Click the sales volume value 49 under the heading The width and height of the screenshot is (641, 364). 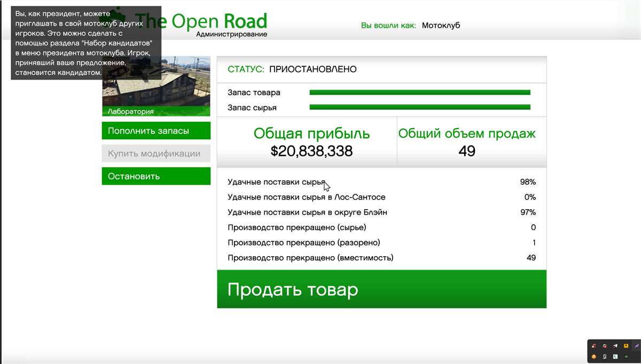467,151
